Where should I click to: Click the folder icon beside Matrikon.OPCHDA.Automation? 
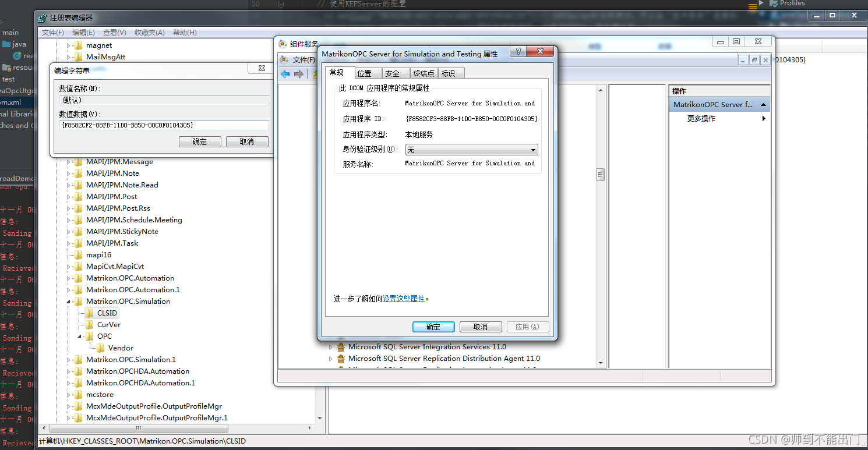click(x=79, y=371)
